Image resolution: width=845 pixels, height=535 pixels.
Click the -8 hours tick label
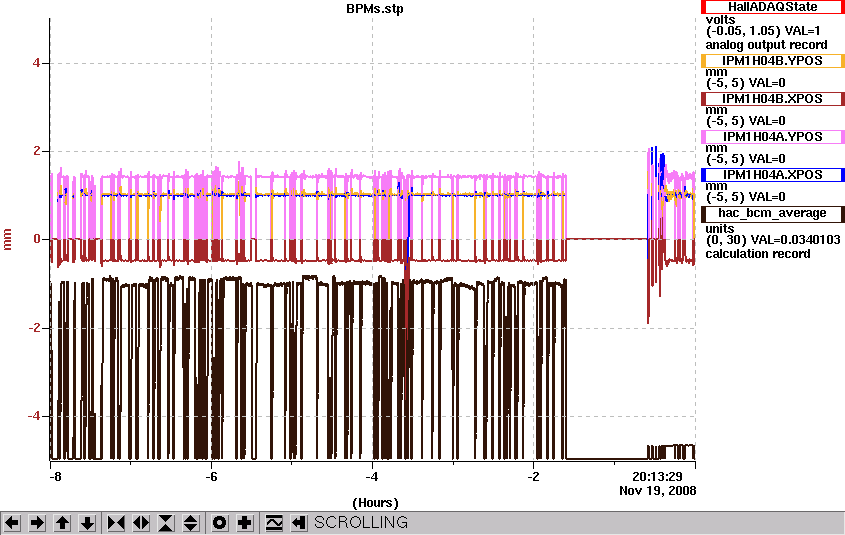point(55,477)
